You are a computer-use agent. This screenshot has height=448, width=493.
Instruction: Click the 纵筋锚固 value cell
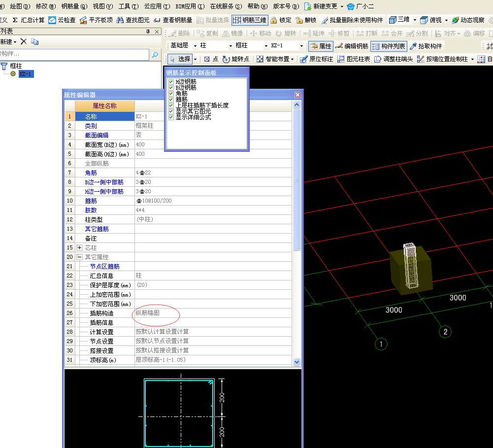click(x=213, y=313)
